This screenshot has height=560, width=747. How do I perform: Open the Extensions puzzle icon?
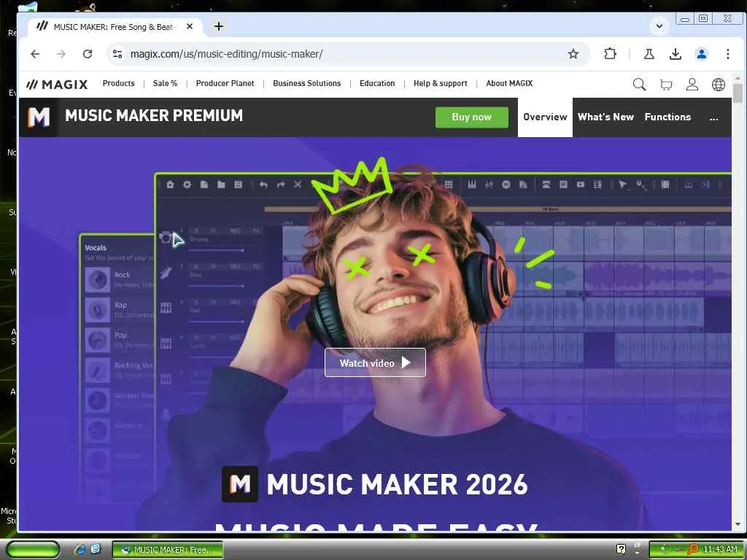pyautogui.click(x=610, y=54)
